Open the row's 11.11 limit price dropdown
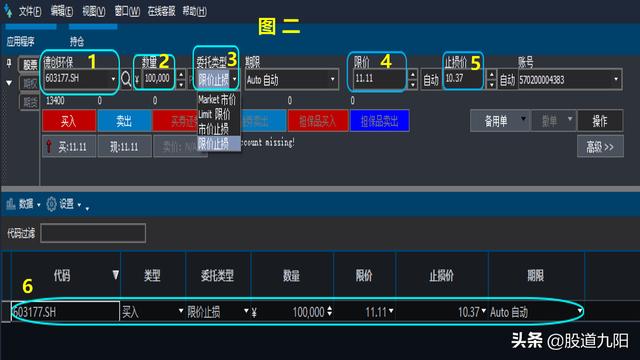640x360 pixels. 391,311
